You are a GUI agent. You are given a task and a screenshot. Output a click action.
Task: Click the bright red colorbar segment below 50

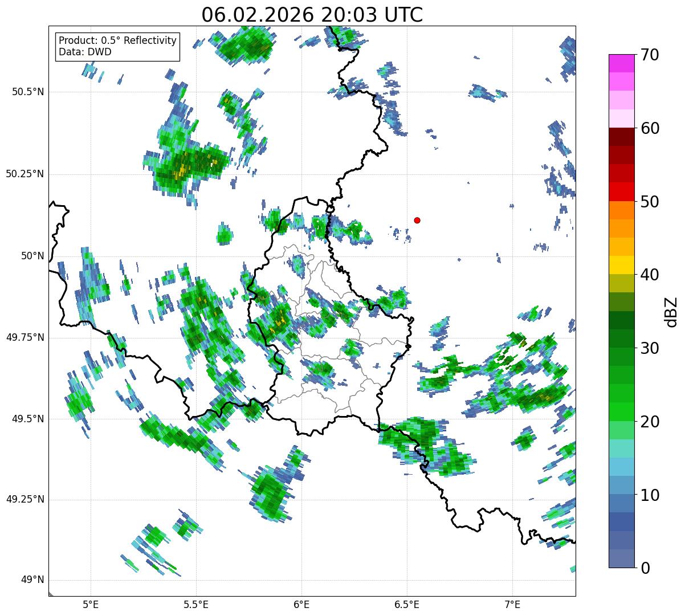coord(621,192)
